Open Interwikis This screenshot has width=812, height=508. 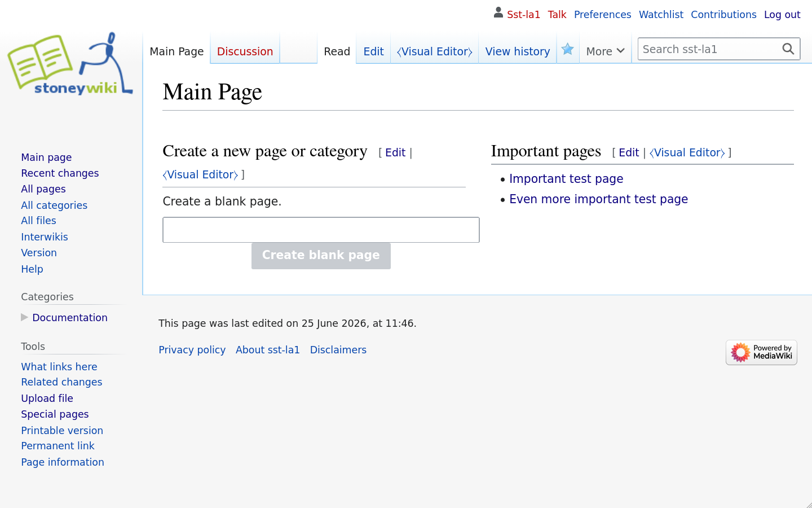[45, 237]
